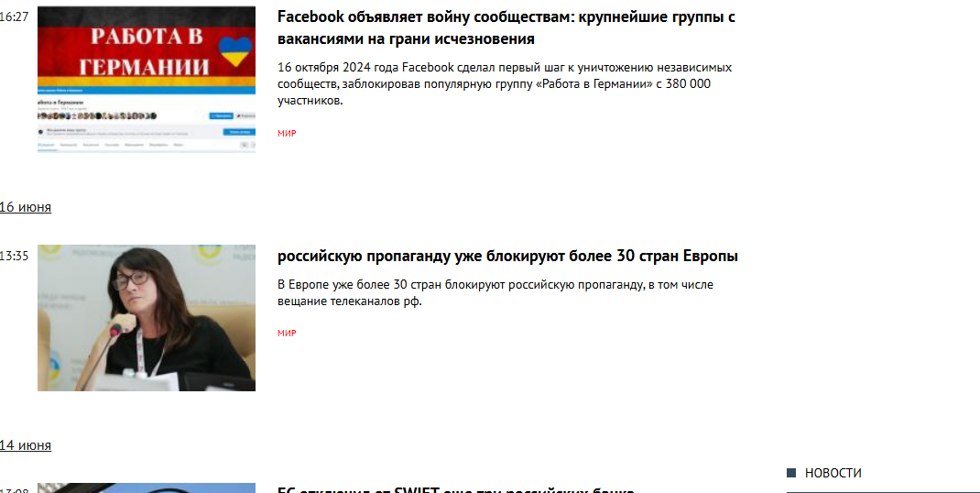Select the МИР tag under Facebook article

(287, 133)
